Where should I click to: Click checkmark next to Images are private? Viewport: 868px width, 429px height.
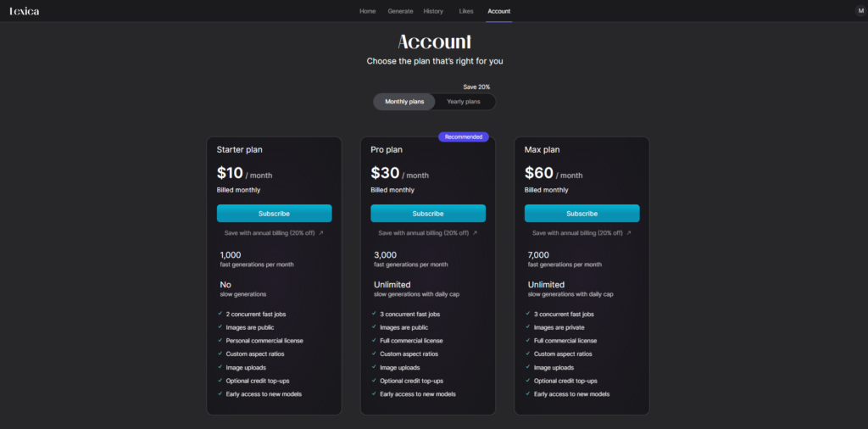pyautogui.click(x=527, y=327)
